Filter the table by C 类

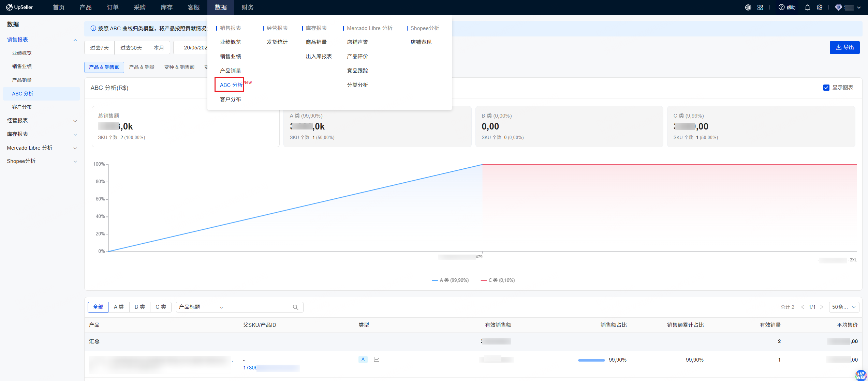(161, 307)
